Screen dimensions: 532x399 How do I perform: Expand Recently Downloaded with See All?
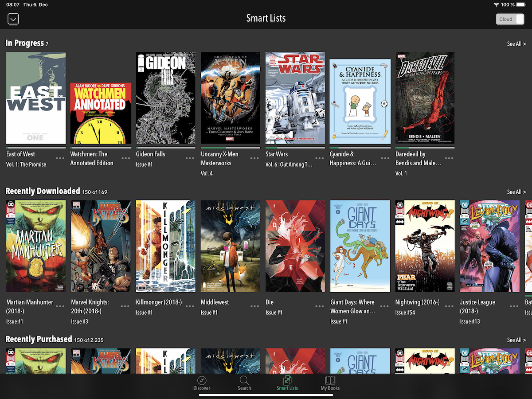[516, 192]
